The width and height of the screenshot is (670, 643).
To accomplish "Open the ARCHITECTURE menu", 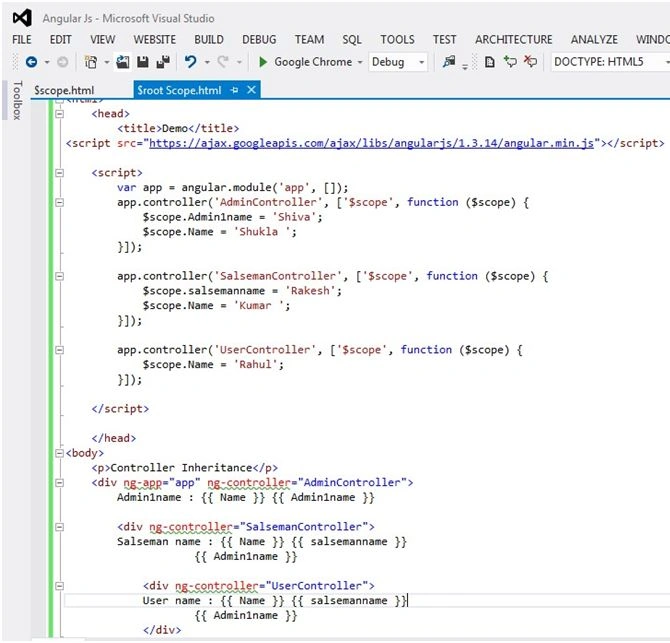I will [x=514, y=40].
